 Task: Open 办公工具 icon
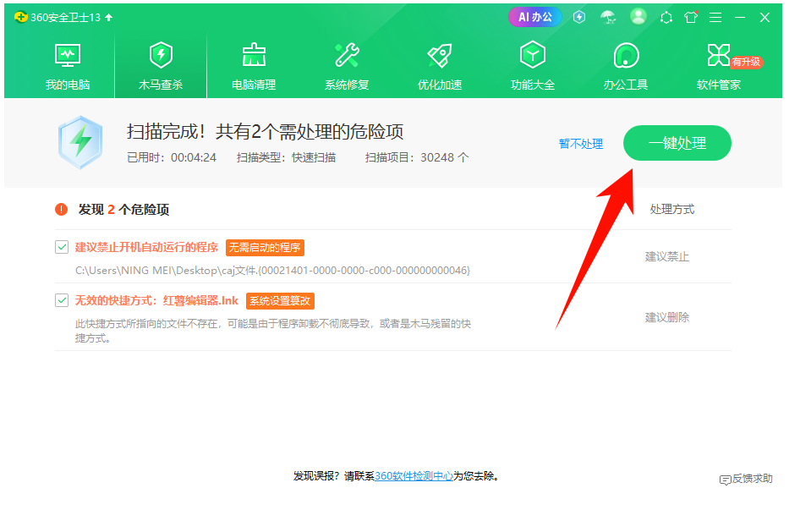pyautogui.click(x=626, y=56)
